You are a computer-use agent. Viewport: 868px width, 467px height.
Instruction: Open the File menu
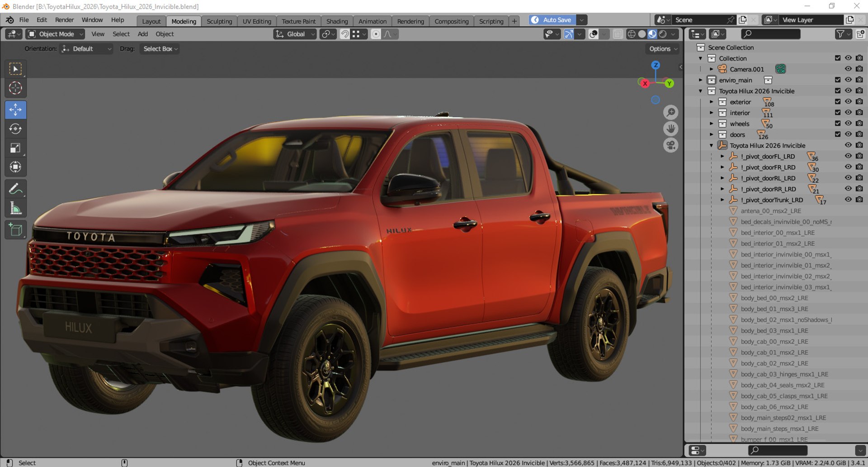coord(24,20)
